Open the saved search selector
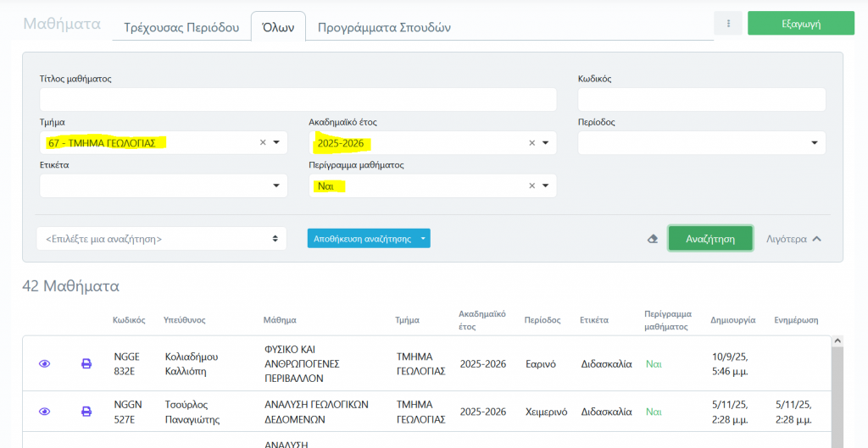Viewport: 868px width, 448px height. 161,239
